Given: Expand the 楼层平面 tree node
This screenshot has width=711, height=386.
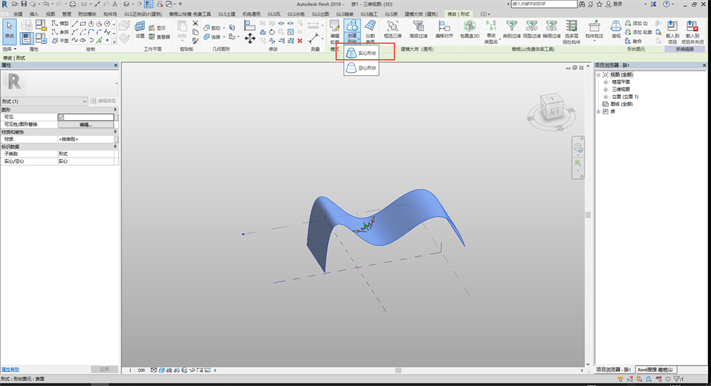Looking at the screenshot, I should (605, 82).
